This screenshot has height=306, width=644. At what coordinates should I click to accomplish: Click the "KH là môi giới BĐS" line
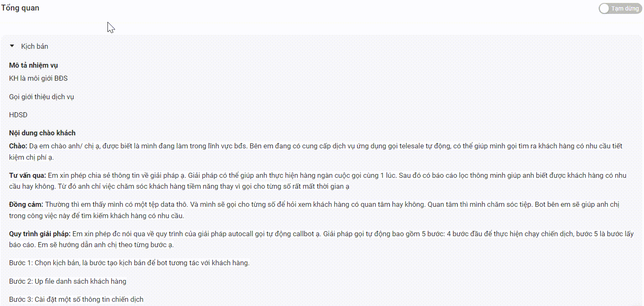pos(38,78)
